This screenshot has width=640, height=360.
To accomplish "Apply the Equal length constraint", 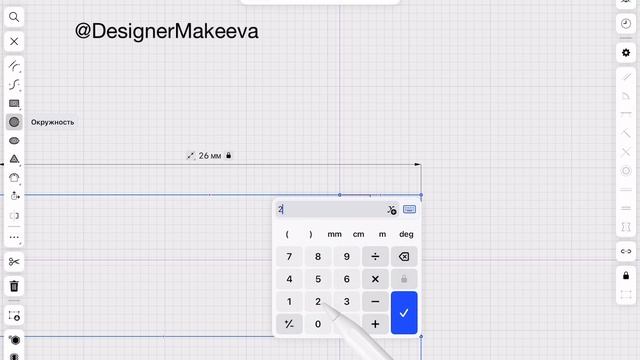I will [x=626, y=208].
